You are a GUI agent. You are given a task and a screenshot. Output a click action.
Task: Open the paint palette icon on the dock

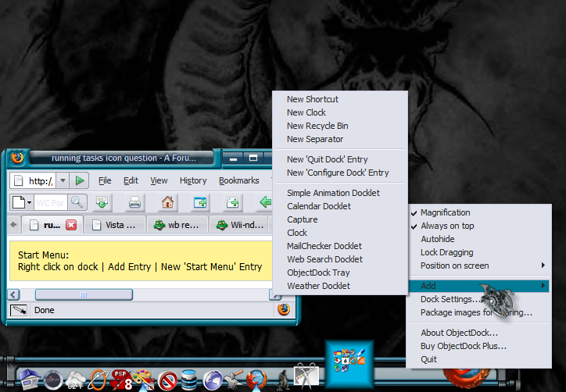tap(144, 380)
